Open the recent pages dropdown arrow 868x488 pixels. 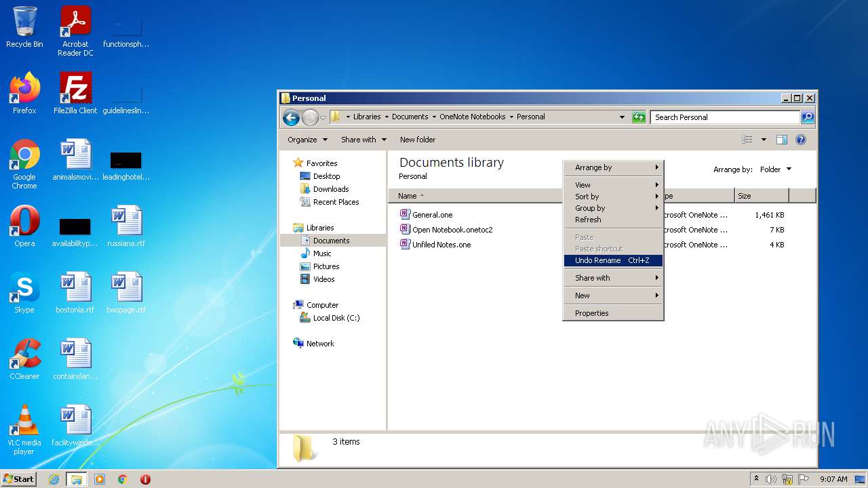[323, 117]
